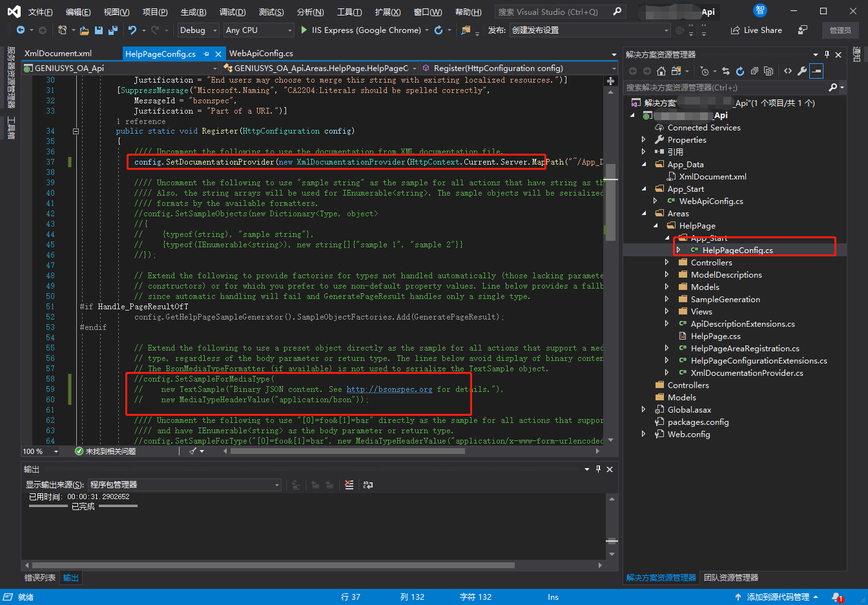This screenshot has width=868, height=605.
Task: Navigate backward with the blue back arrow
Action: coord(21,30)
